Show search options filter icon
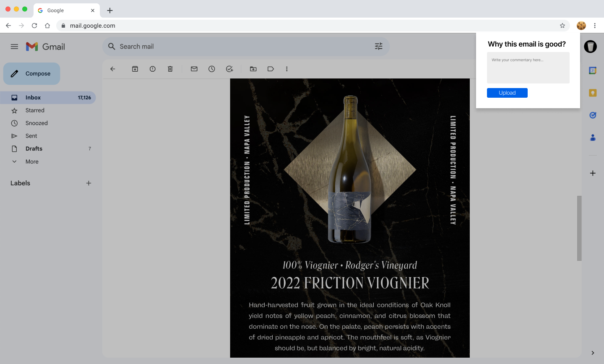This screenshot has width=604, height=364. pos(379,47)
